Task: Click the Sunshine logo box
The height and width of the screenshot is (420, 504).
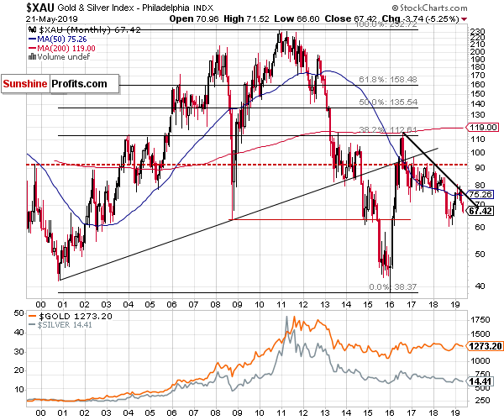Action: (x=25, y=84)
